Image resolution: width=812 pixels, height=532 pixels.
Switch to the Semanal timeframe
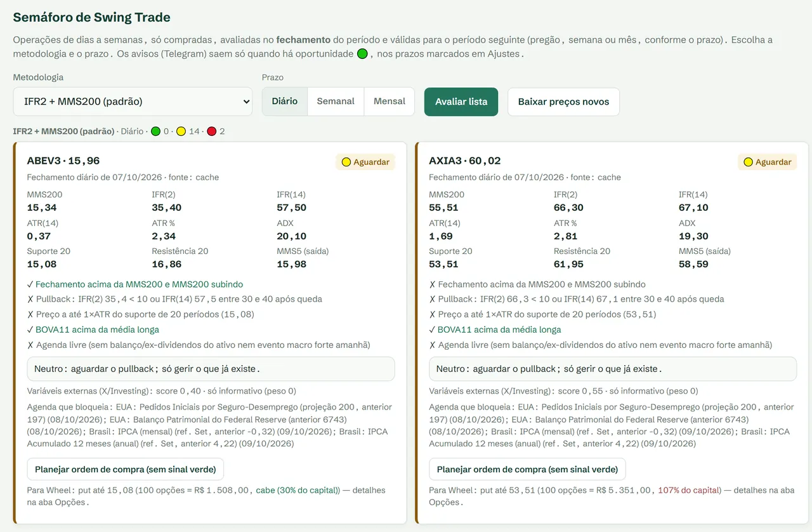point(336,102)
